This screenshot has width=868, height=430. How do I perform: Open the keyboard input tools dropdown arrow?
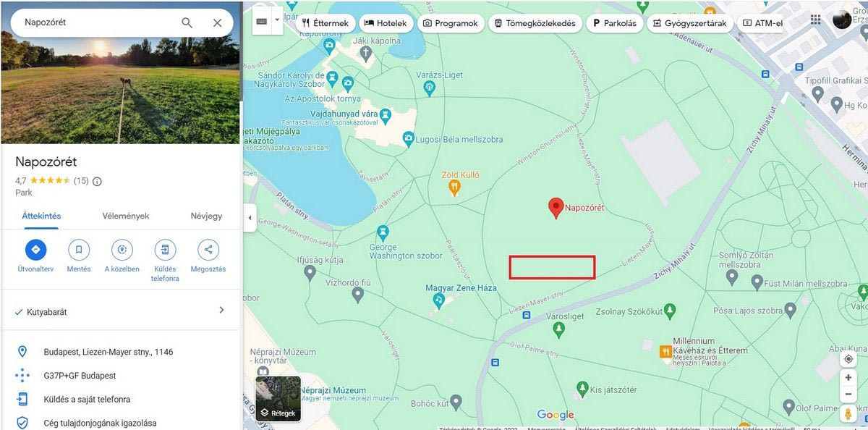(277, 22)
